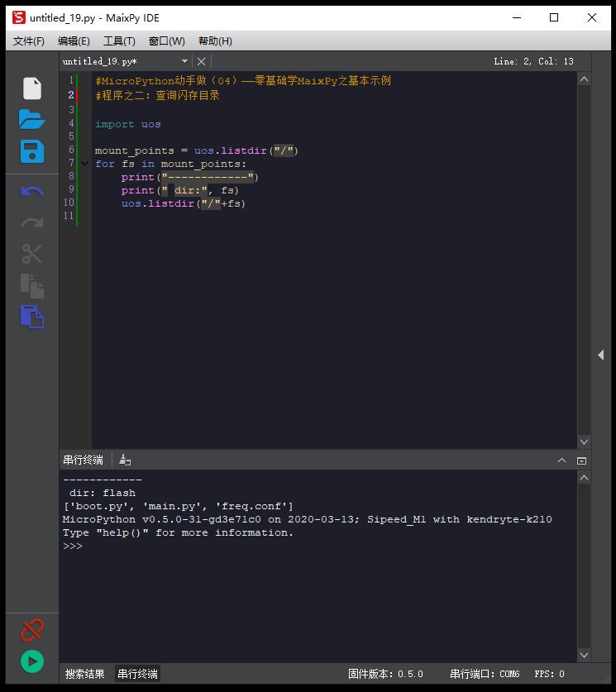The height and width of the screenshot is (692, 616).
Task: Click the terminal scrollbar up arrow
Action: (584, 478)
